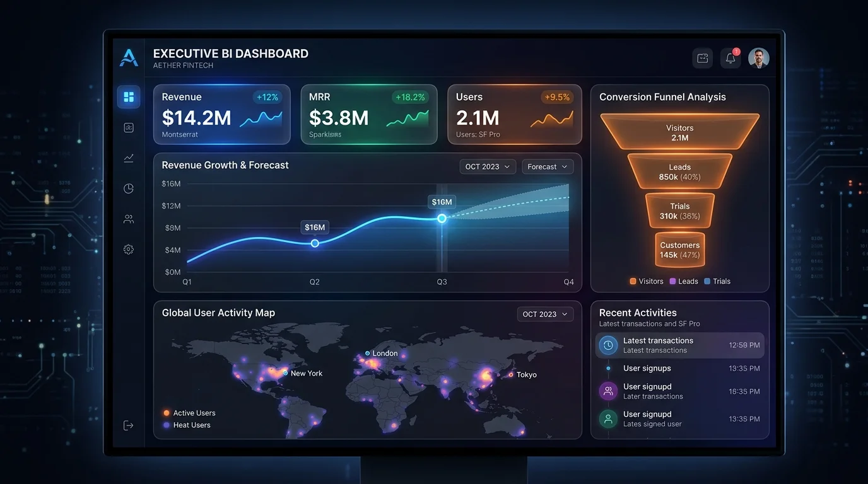The height and width of the screenshot is (484, 868).
Task: Toggle the Leads legend swatch
Action: (x=672, y=282)
